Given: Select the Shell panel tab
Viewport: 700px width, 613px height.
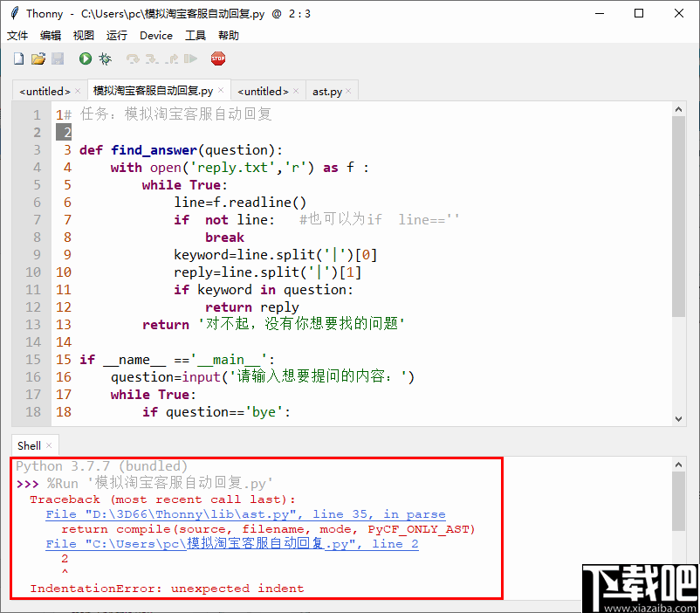Looking at the screenshot, I should point(29,445).
